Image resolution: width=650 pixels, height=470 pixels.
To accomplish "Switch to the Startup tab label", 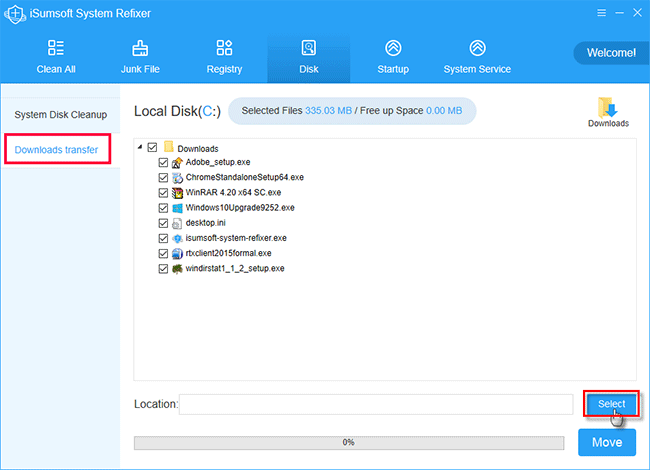I will [x=393, y=69].
